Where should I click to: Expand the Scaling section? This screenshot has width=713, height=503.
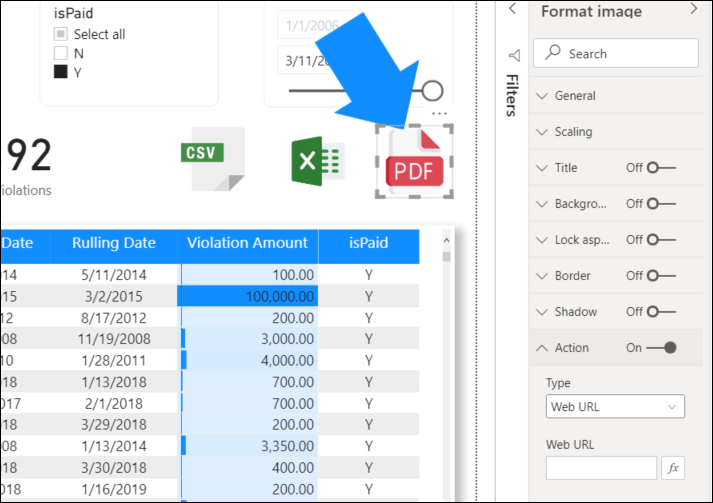[573, 132]
